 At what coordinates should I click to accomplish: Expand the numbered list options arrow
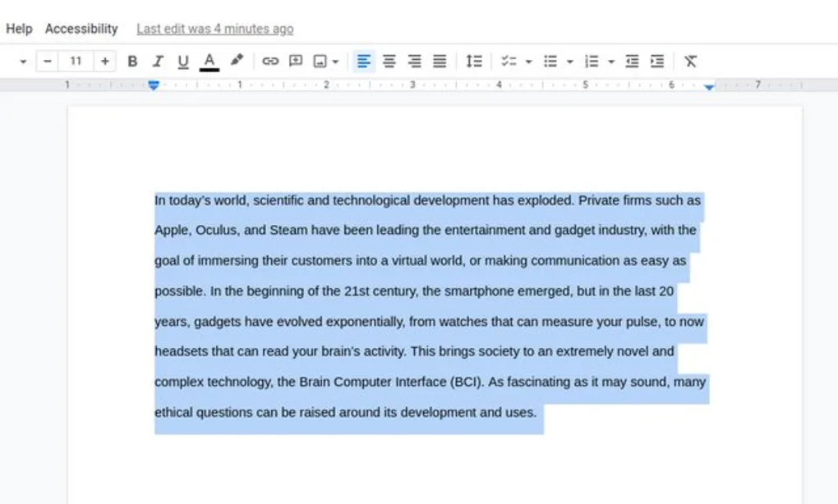coord(611,62)
